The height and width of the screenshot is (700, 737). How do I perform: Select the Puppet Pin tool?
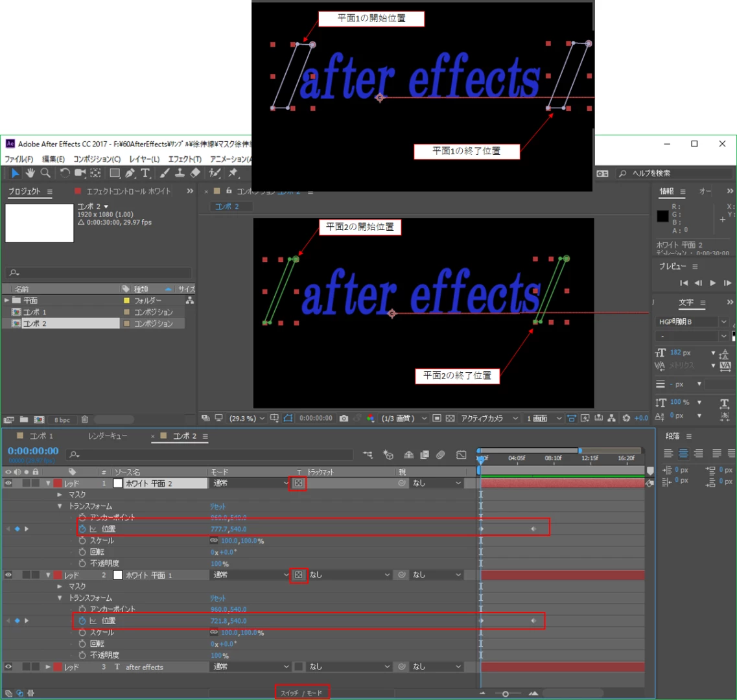click(x=233, y=173)
